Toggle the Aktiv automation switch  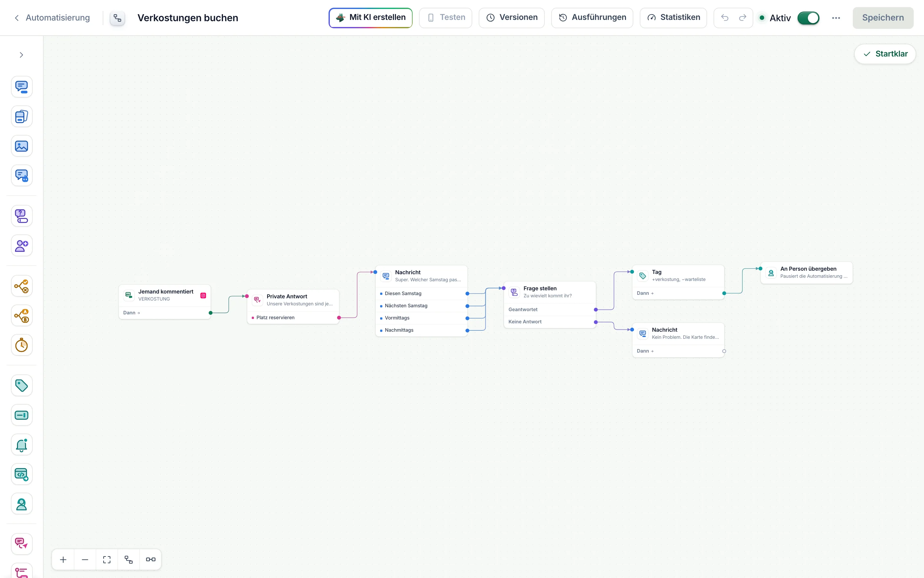click(x=808, y=18)
